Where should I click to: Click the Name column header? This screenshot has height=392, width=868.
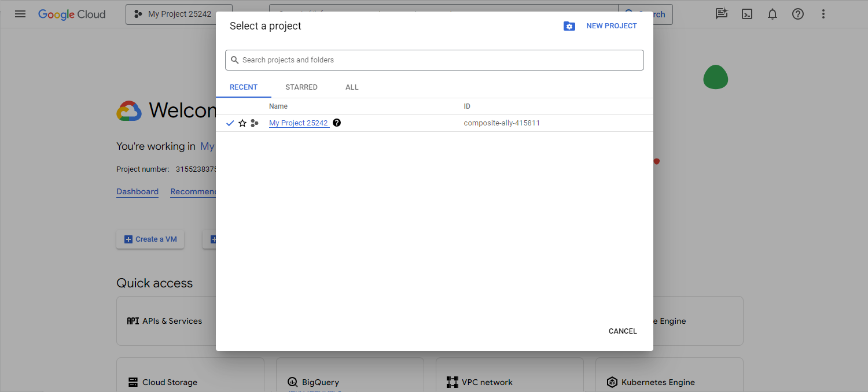(278, 106)
